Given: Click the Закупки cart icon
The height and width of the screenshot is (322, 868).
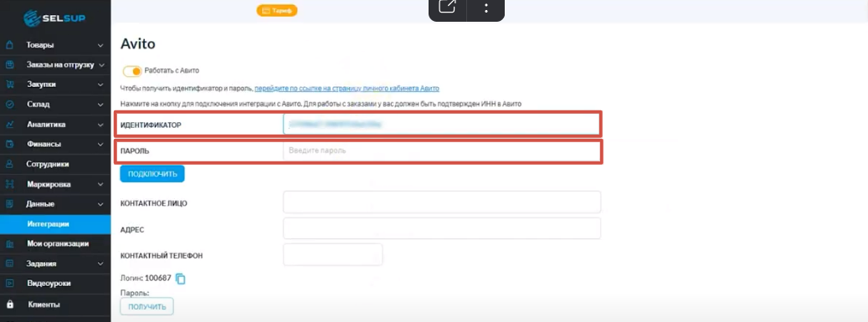Looking at the screenshot, I should 9,84.
